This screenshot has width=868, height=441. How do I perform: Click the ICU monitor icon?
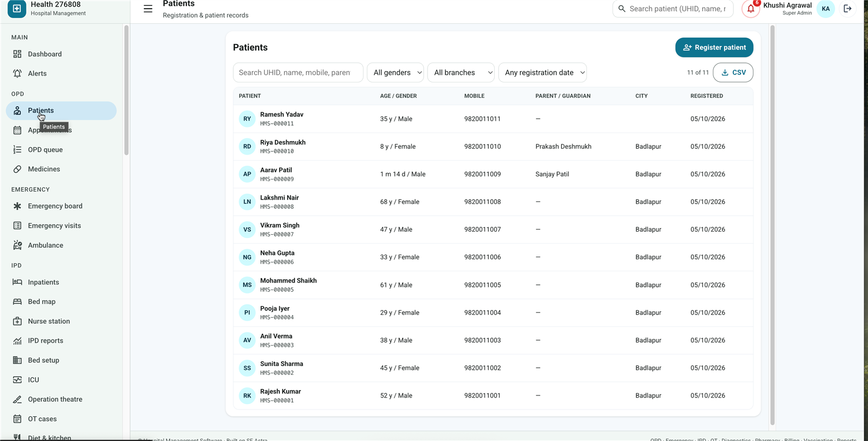pyautogui.click(x=17, y=380)
